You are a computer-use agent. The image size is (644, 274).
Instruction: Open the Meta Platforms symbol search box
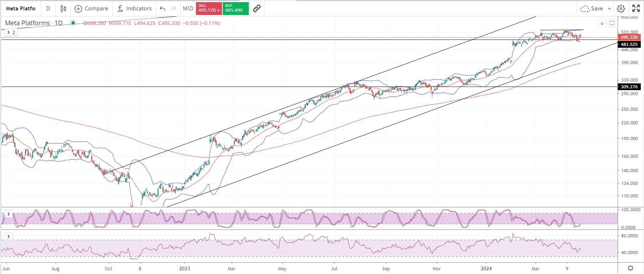[21, 8]
